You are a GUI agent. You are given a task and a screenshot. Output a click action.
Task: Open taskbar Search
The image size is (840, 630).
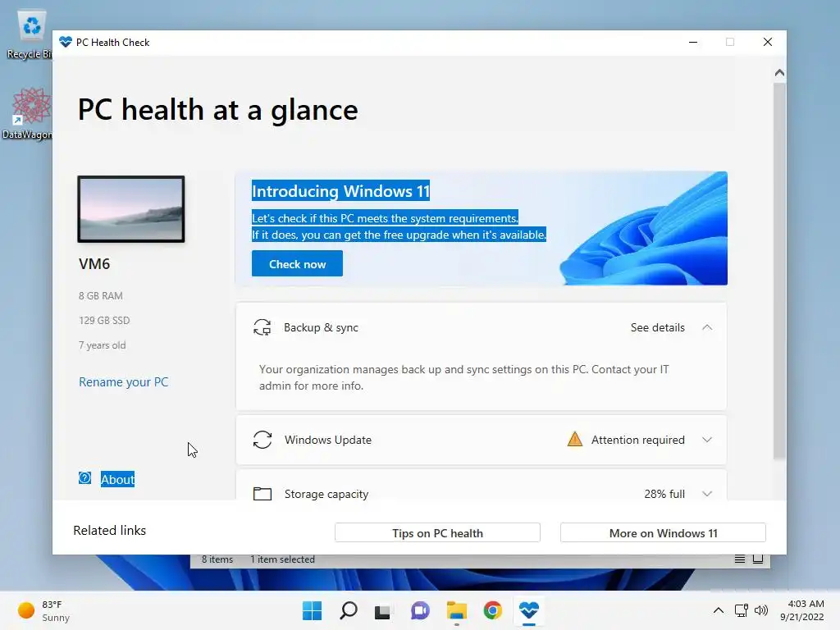point(348,610)
